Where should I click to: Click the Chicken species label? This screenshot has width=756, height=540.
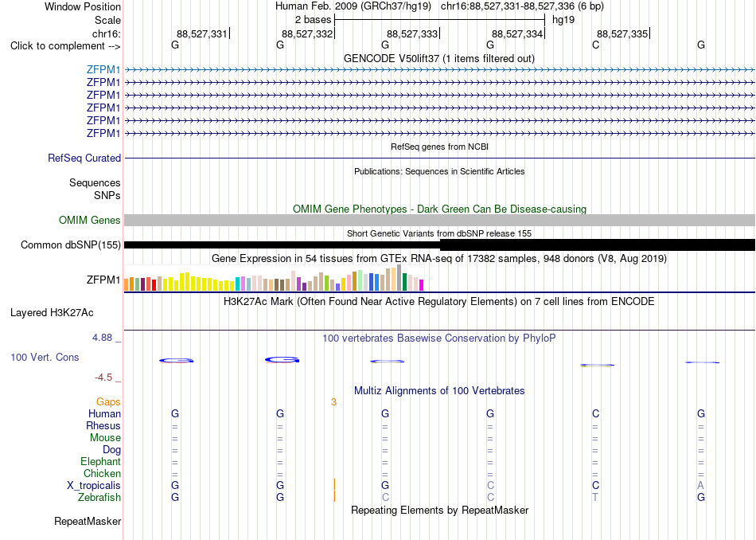102,473
